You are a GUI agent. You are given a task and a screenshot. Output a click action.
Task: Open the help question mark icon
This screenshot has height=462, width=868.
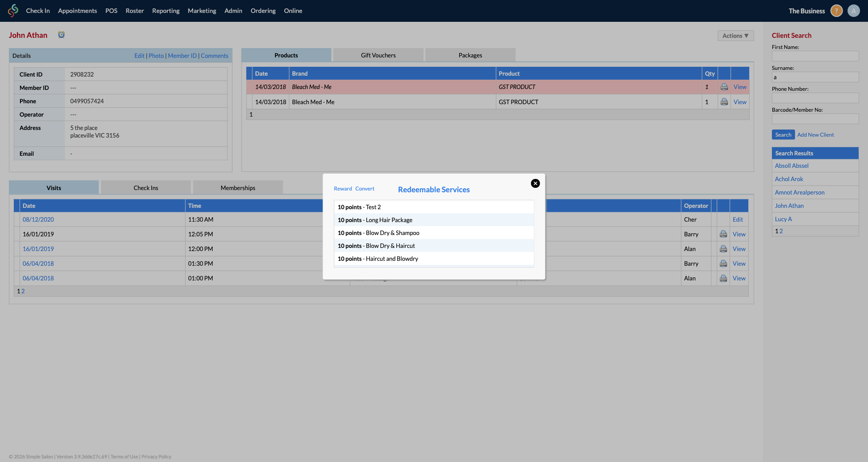836,11
